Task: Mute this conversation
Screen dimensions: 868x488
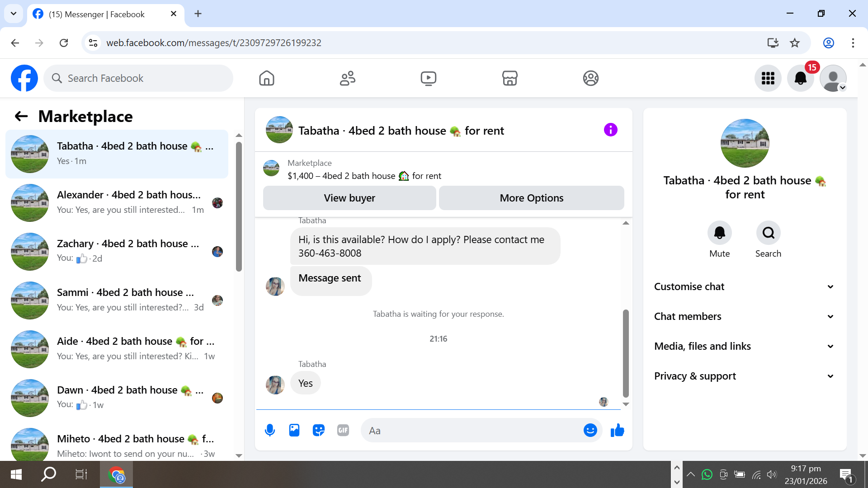Action: coord(719,233)
